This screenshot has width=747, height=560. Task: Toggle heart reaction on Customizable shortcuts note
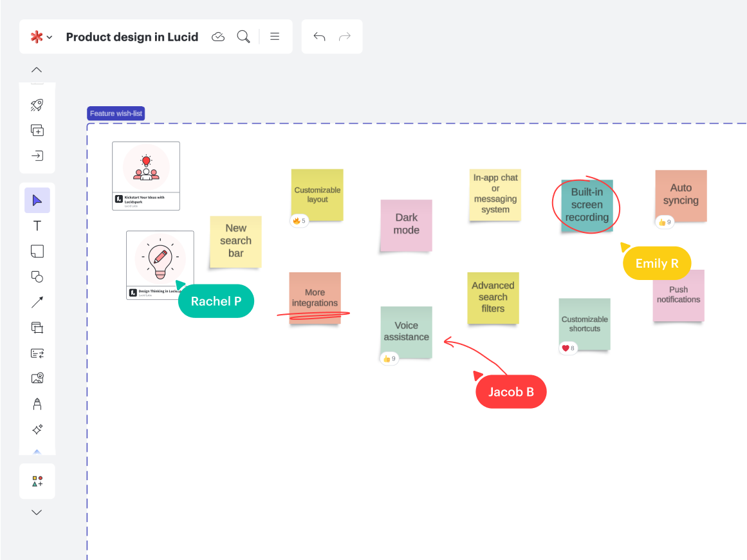point(568,348)
